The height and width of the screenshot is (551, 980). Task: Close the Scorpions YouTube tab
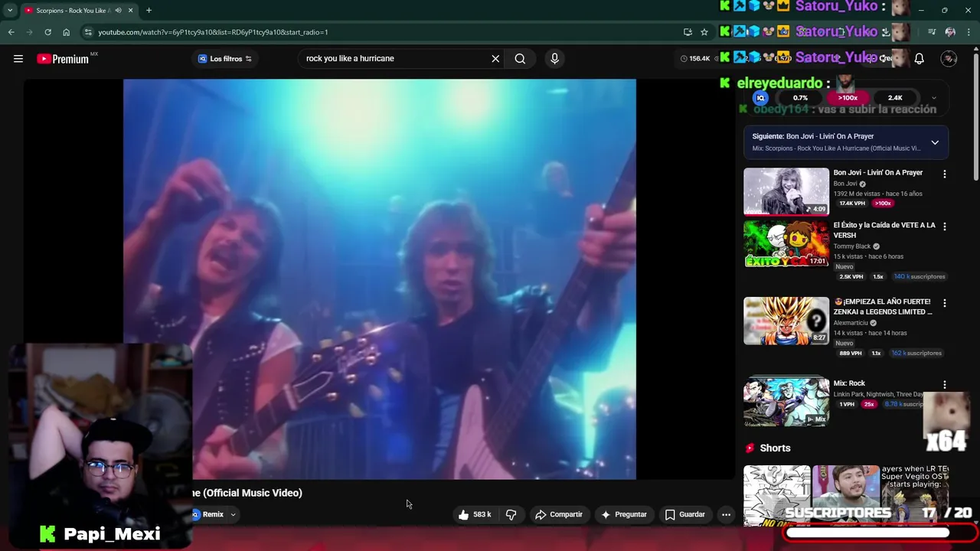coord(130,11)
